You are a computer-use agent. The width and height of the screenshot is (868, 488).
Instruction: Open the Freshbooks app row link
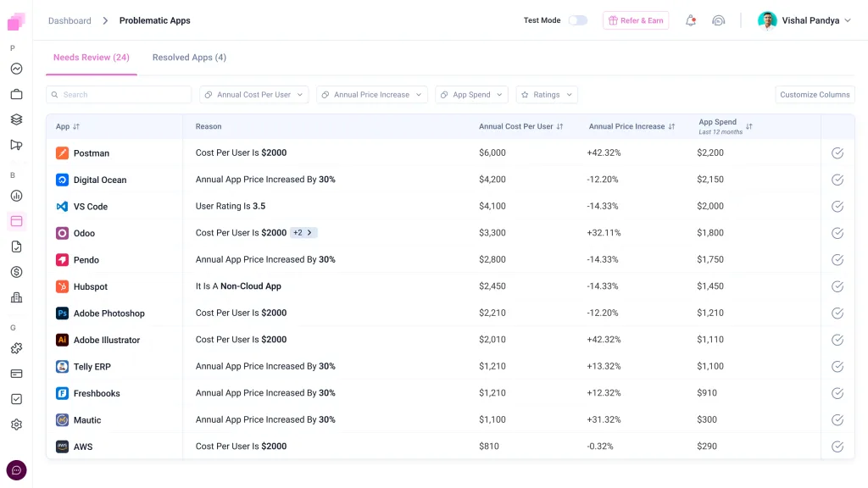click(x=97, y=393)
